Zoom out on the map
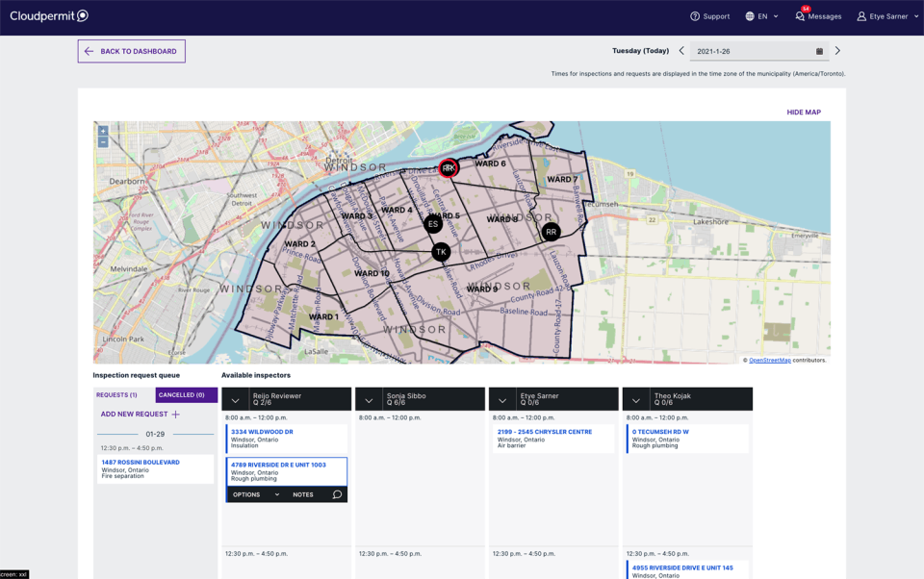 (103, 142)
